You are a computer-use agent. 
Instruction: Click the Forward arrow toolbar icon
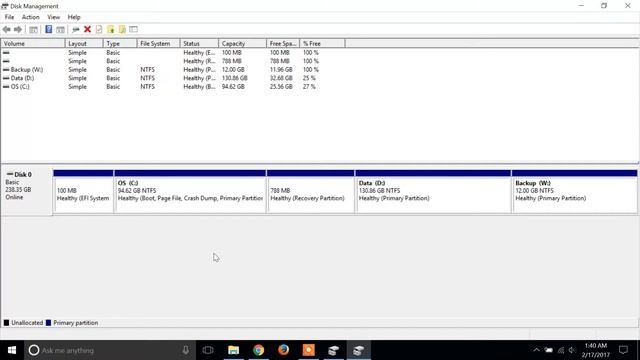coord(18,29)
